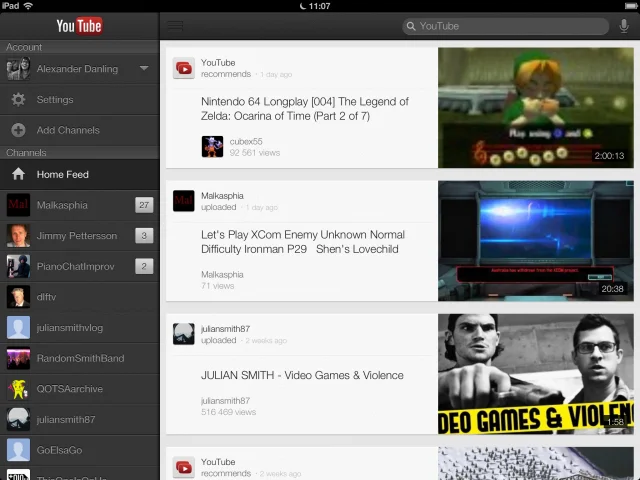640x480 pixels.
Task: Play the XCom 20:38 video thumbnail
Action: 535,240
